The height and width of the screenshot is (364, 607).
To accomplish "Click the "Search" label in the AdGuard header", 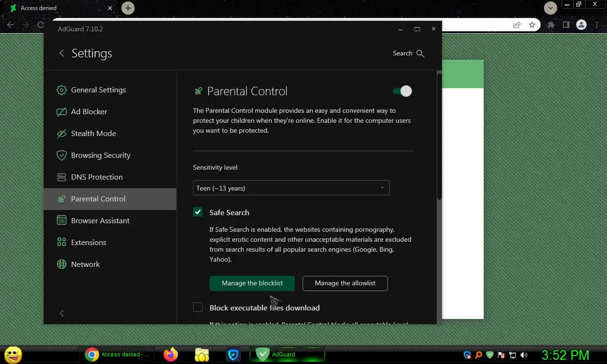I will point(403,54).
